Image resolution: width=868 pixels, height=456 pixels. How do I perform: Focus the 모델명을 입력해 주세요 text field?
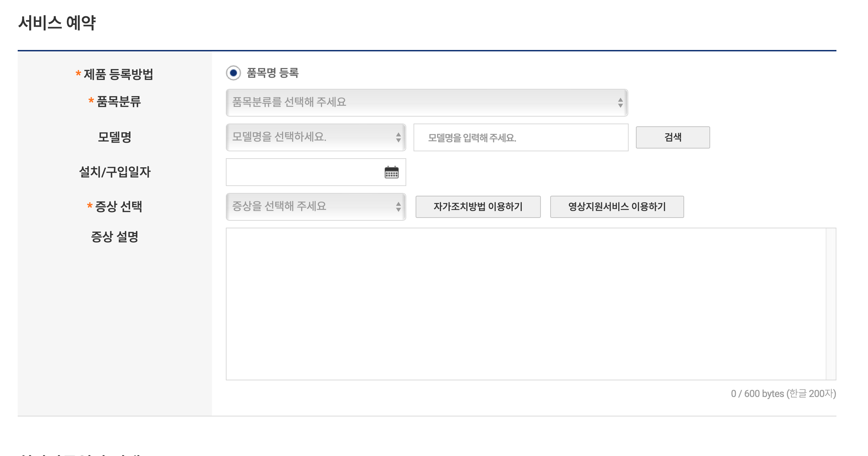pyautogui.click(x=520, y=137)
